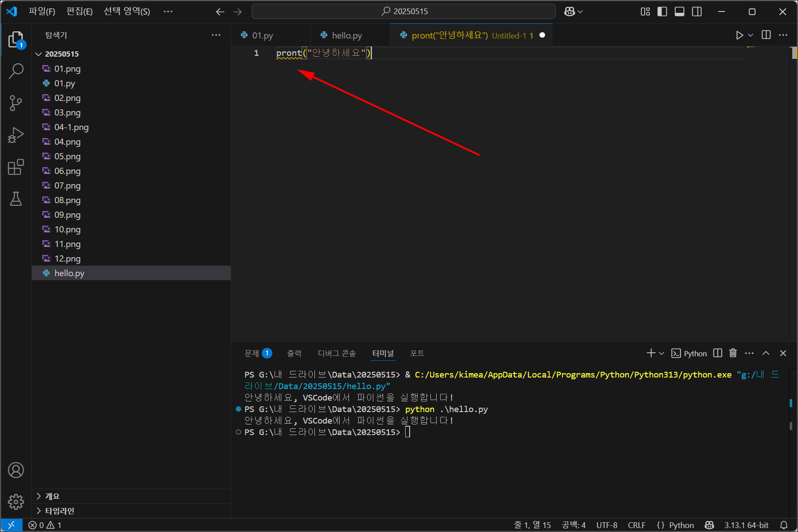Image resolution: width=798 pixels, height=532 pixels.
Task: Toggle the bottom Panel visibility
Action: pyautogui.click(x=679, y=12)
